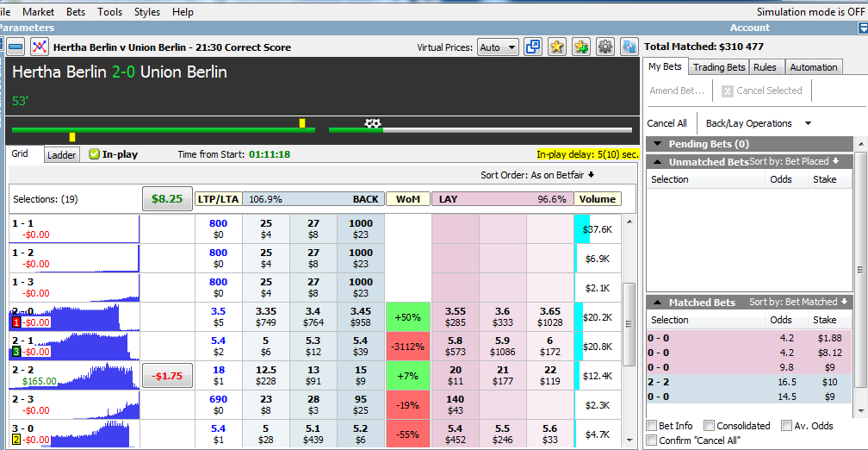This screenshot has height=450, width=868.
Task: Enable the Consolidated checkbox
Action: click(x=709, y=426)
